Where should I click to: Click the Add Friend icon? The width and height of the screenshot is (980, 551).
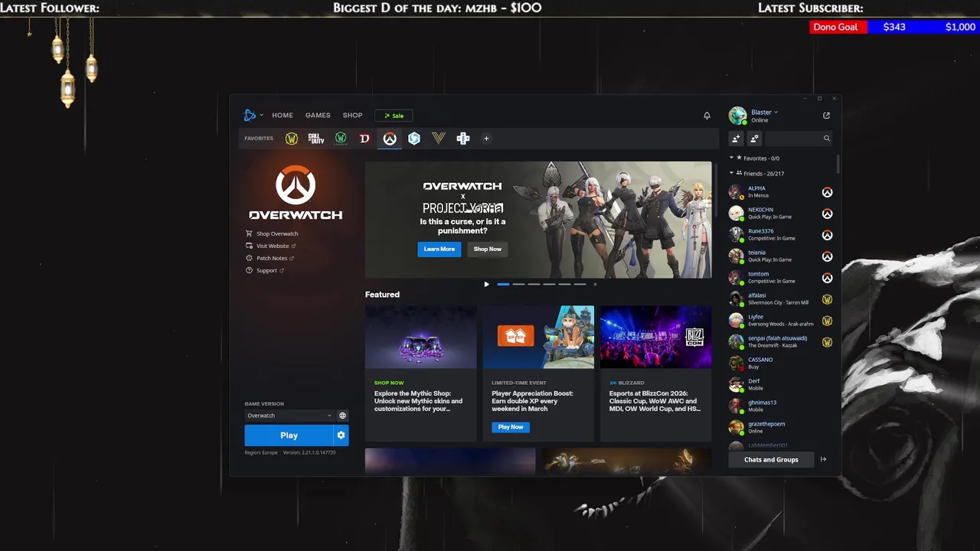click(x=736, y=139)
